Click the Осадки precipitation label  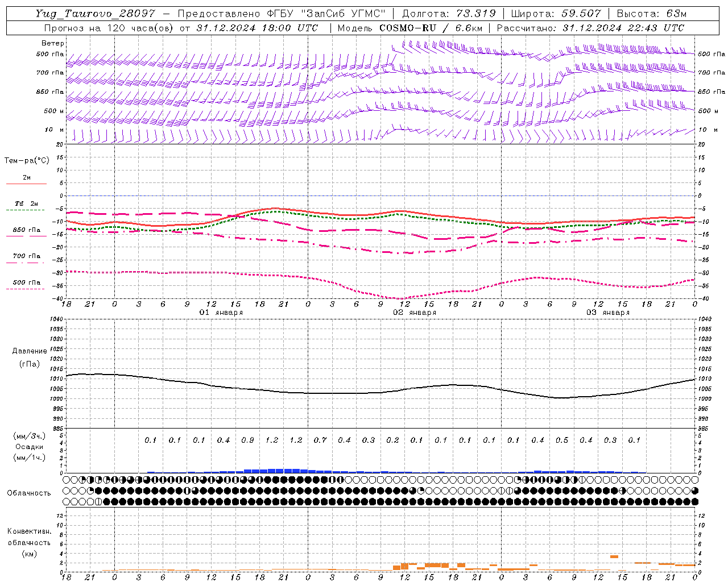pos(29,447)
